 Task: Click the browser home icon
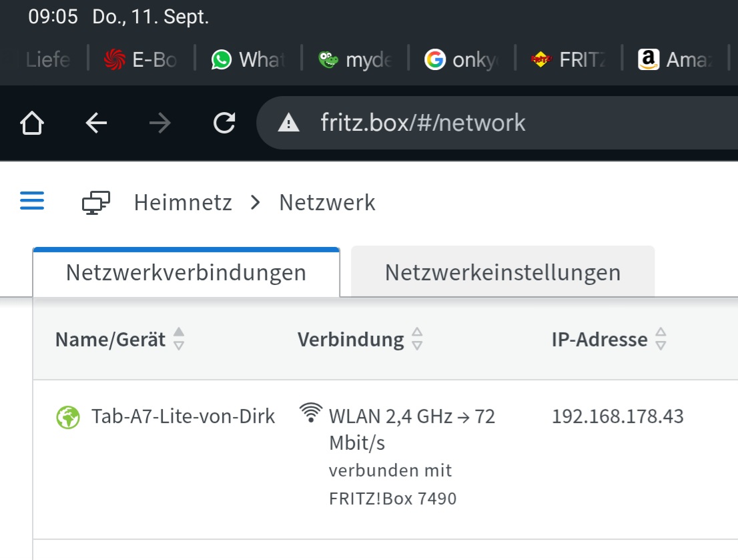coord(32,123)
